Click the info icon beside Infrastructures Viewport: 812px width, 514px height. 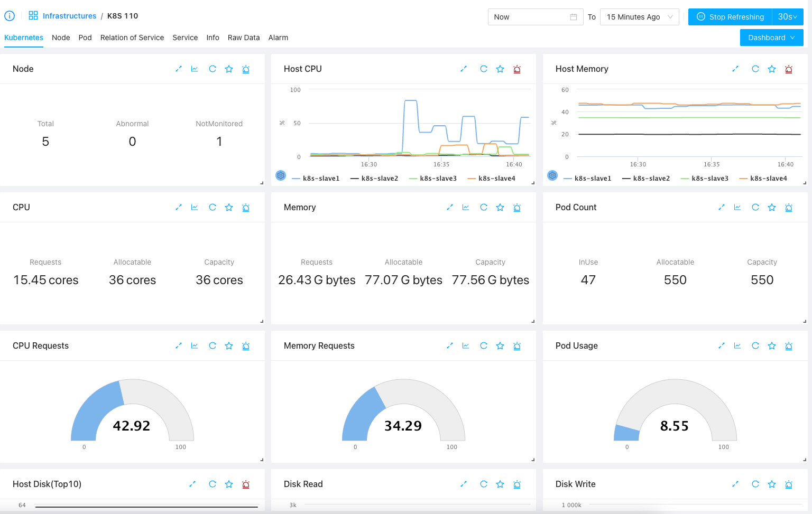point(10,16)
